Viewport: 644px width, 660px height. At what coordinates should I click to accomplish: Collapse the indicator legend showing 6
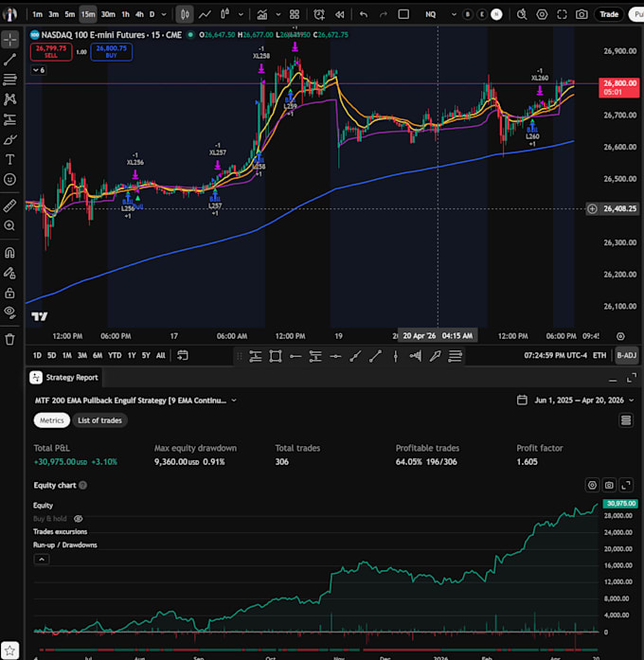tap(38, 70)
